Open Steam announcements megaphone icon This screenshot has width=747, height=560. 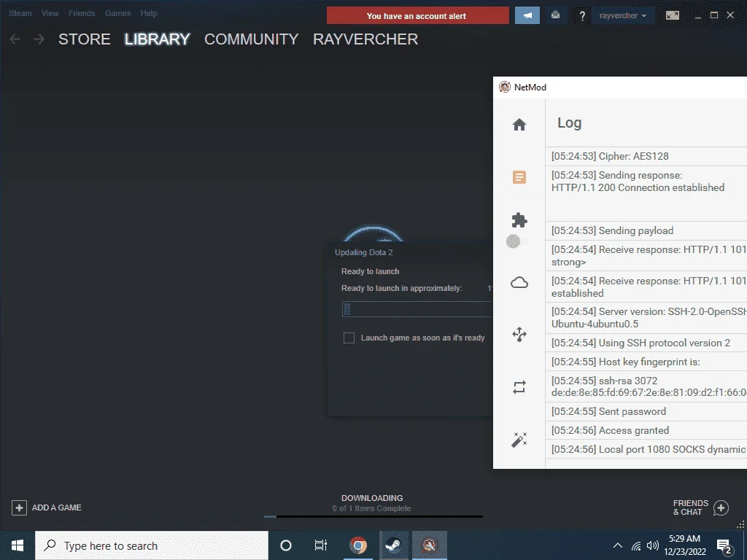point(527,15)
